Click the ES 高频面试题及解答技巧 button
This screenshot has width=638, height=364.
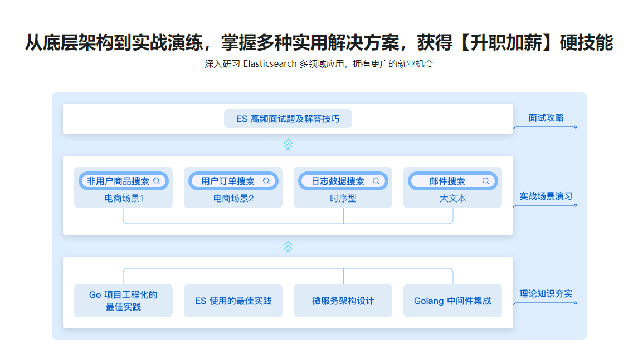288,119
